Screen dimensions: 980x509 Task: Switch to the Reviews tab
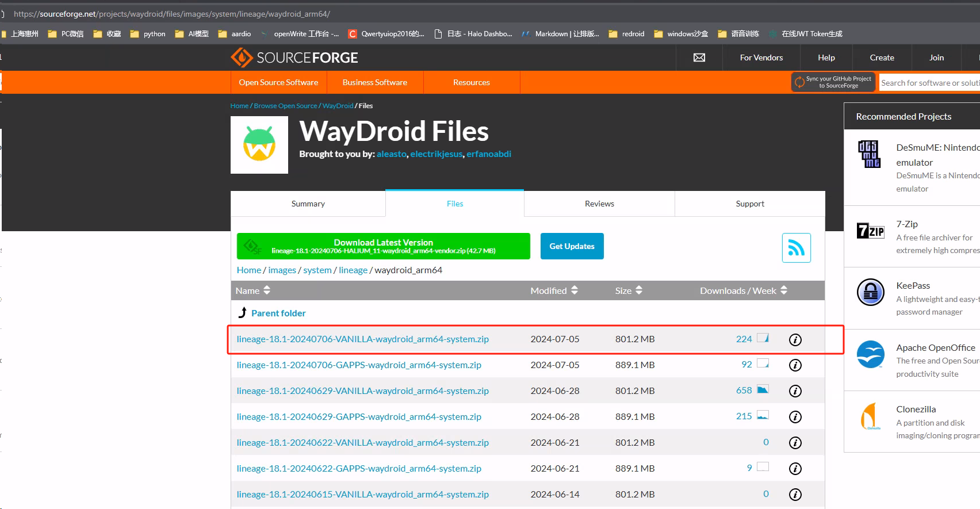pos(599,204)
